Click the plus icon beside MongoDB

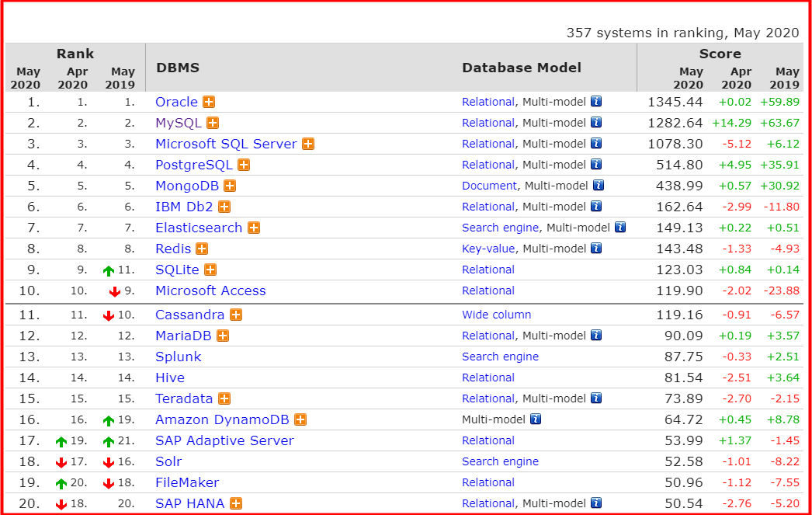(230, 186)
